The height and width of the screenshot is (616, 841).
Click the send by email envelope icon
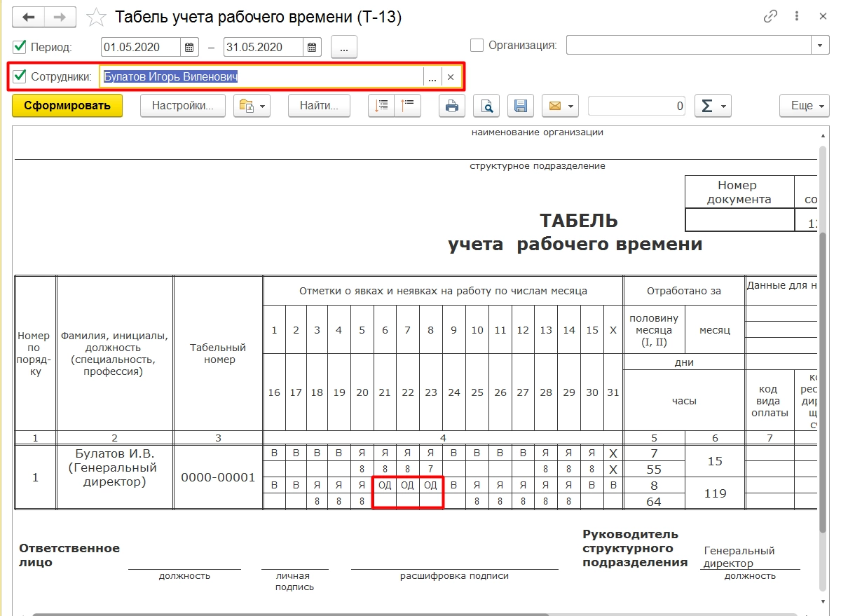(x=559, y=106)
